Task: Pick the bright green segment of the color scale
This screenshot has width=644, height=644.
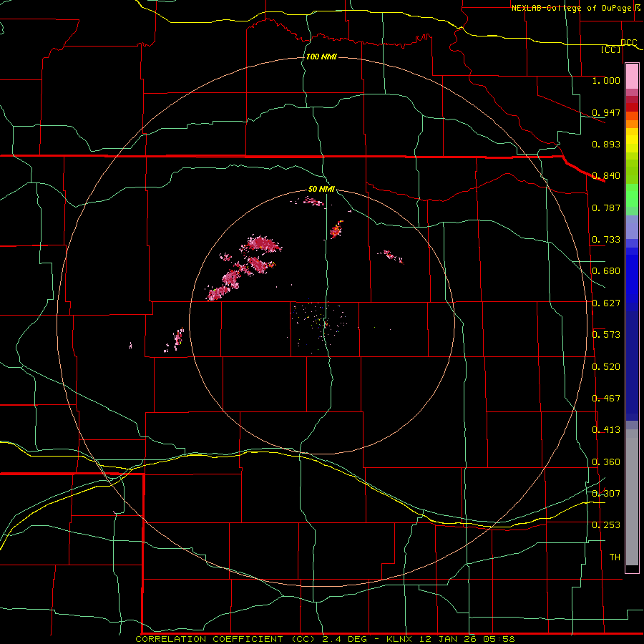Action: (x=632, y=195)
